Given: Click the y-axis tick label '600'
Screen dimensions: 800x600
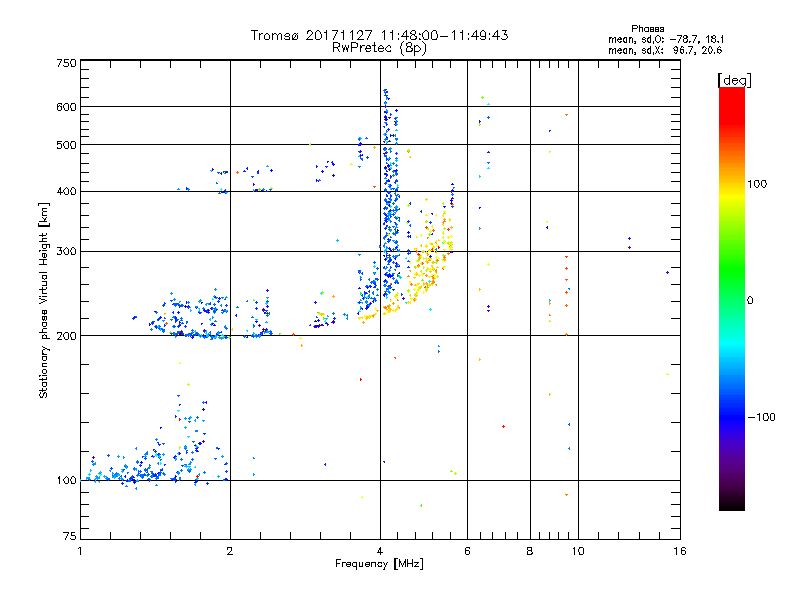Looking at the screenshot, I should tap(66, 107).
